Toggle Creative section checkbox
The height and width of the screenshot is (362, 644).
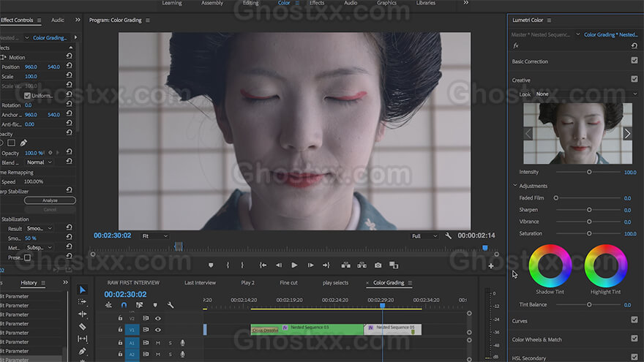pyautogui.click(x=634, y=79)
